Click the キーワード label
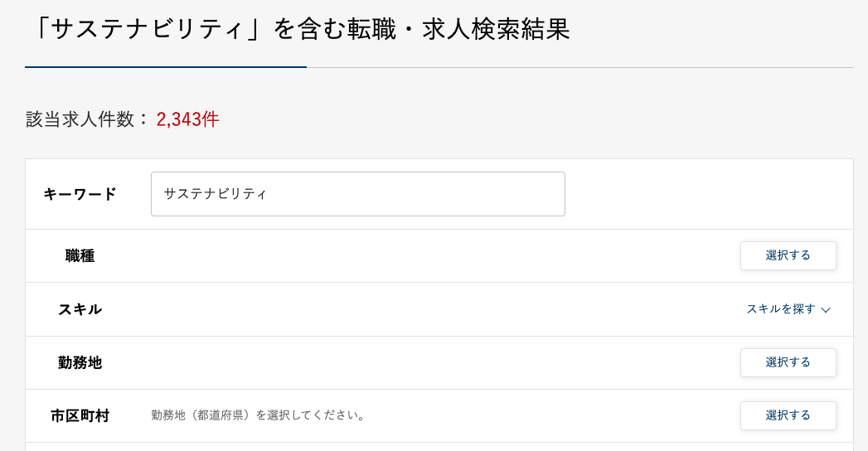Viewport: 868px width, 451px height. [x=80, y=194]
